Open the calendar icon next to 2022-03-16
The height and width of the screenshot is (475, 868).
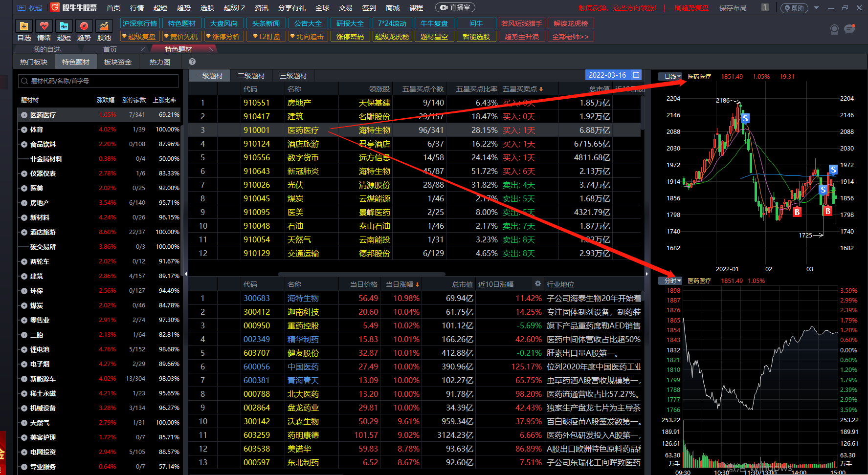click(x=636, y=75)
